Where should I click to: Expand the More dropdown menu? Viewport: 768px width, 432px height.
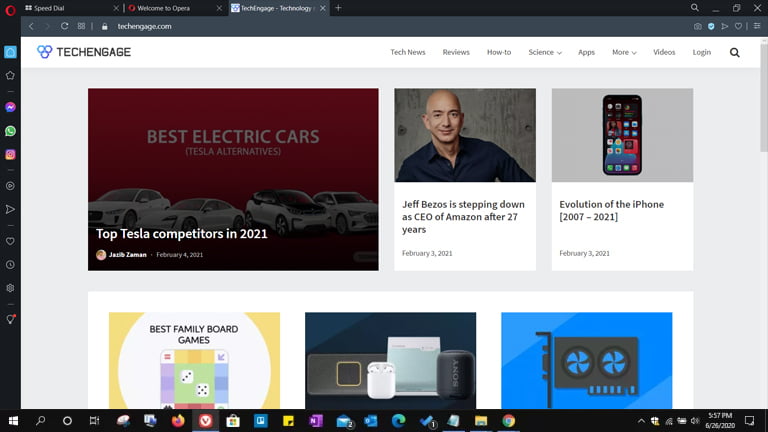coord(624,52)
